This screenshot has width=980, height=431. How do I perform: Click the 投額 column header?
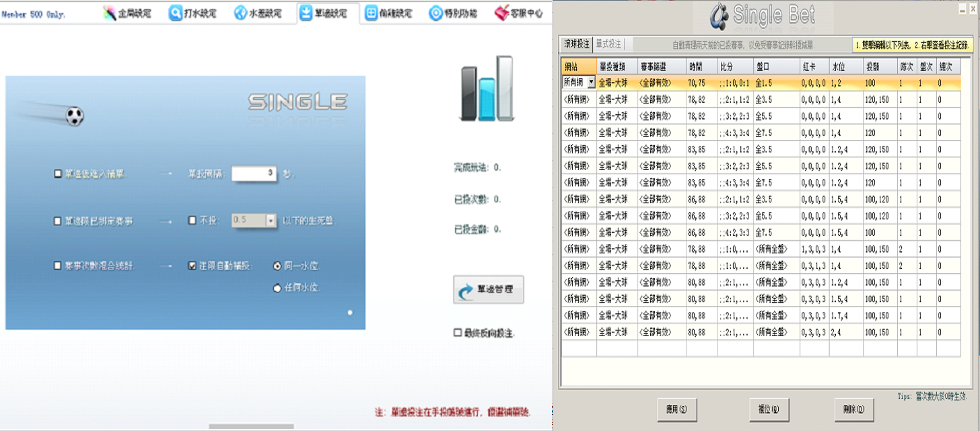(880, 67)
